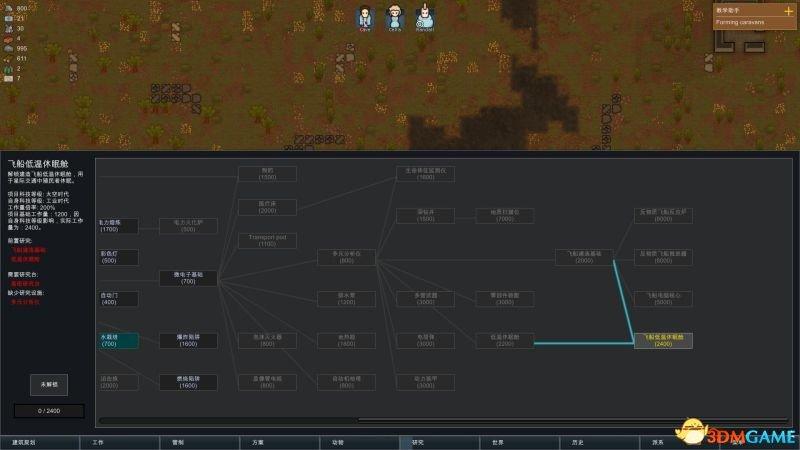Click the 未解锁 locked research button
The image size is (800, 450).
tap(49, 385)
